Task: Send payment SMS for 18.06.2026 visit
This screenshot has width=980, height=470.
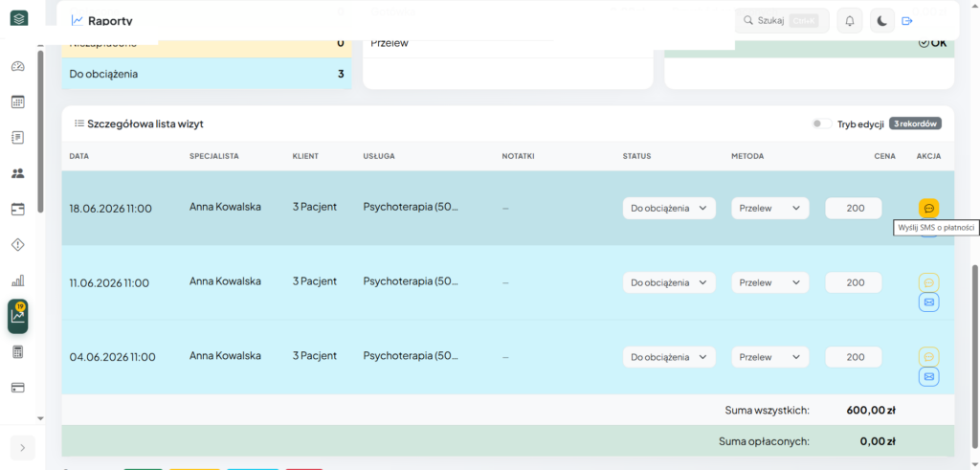Action: click(928, 208)
